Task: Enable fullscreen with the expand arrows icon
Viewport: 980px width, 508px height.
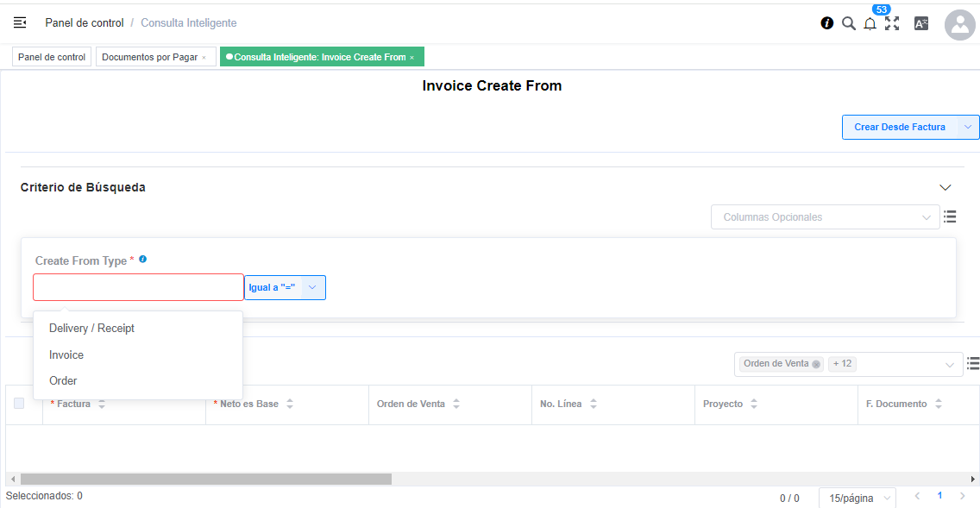Action: (891, 23)
